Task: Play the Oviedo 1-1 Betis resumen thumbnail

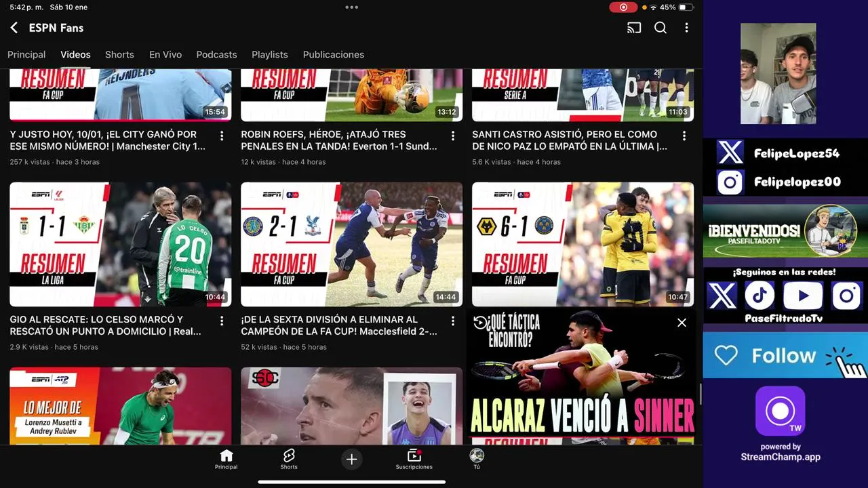Action: [x=121, y=244]
